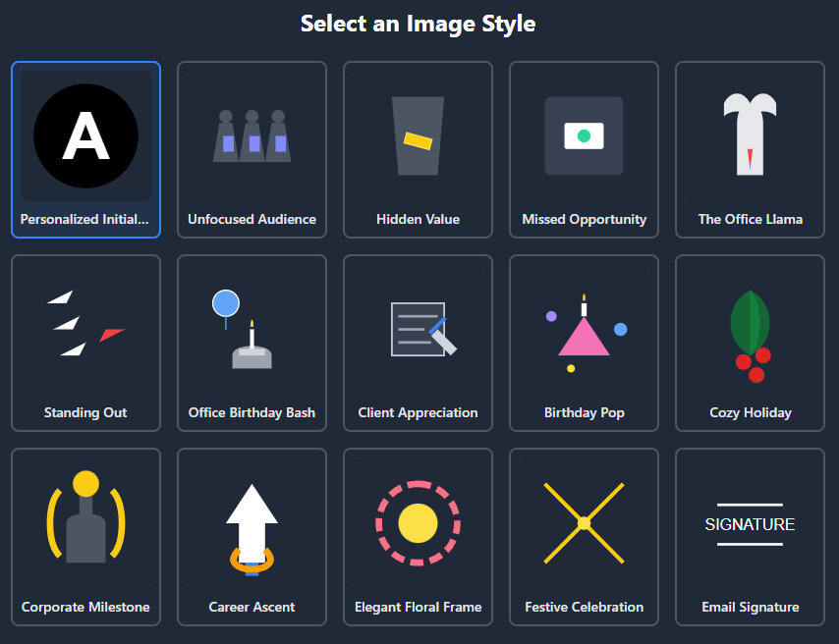This screenshot has height=644, width=839.
Task: Choose the Standing Out paper planes icon
Action: point(85,324)
